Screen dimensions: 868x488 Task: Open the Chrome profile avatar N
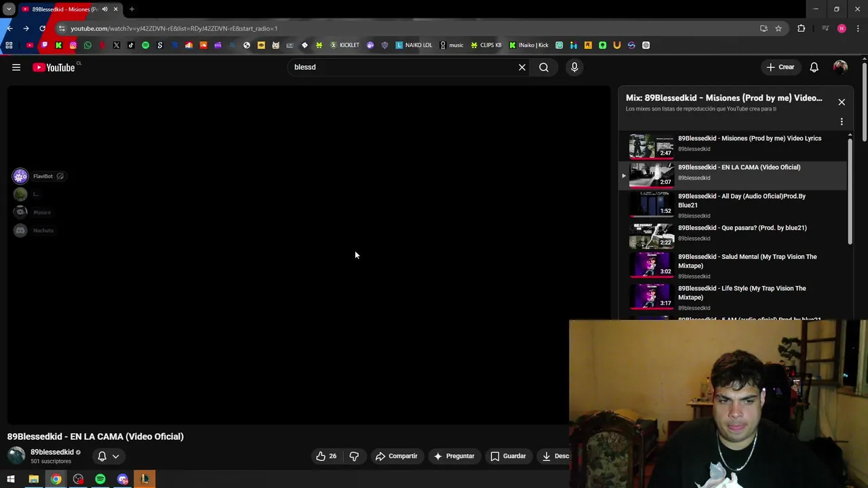(x=842, y=28)
